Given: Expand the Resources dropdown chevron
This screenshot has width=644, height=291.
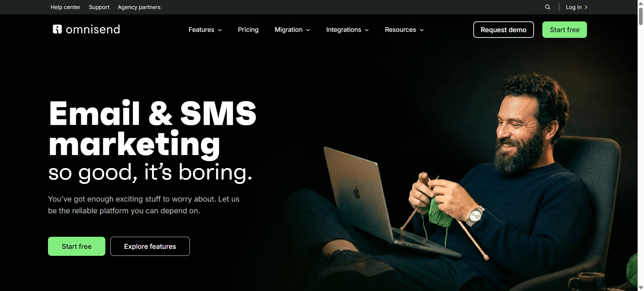Looking at the screenshot, I should (422, 30).
